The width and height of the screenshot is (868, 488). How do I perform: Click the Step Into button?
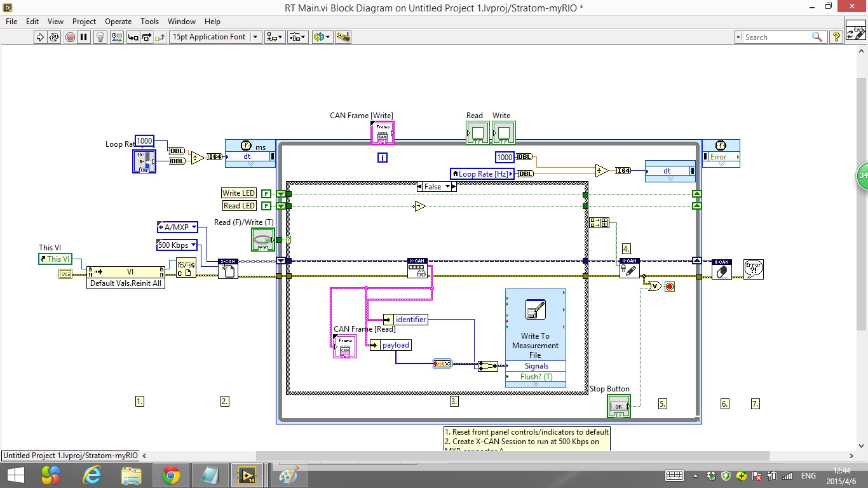[x=133, y=37]
